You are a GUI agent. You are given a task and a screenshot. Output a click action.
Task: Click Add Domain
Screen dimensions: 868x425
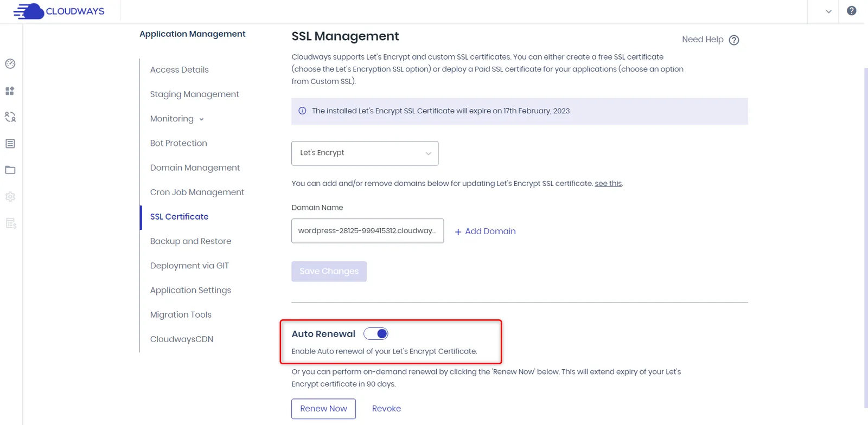tap(485, 231)
